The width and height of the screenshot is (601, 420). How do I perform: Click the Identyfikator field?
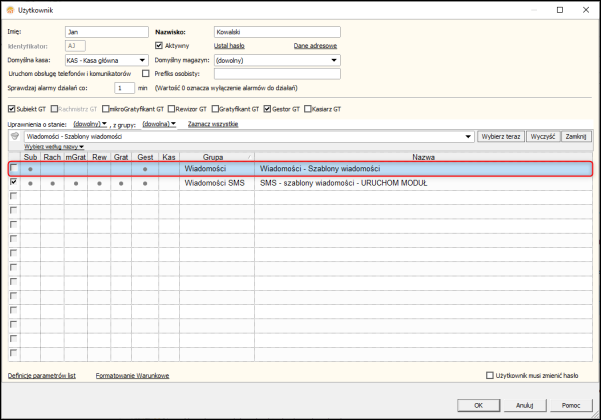(x=76, y=46)
